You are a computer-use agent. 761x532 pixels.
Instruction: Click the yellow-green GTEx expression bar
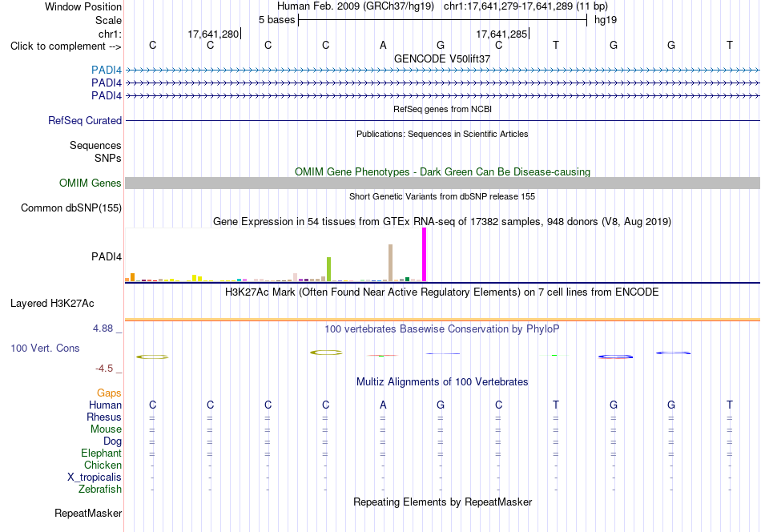pyautogui.click(x=329, y=269)
